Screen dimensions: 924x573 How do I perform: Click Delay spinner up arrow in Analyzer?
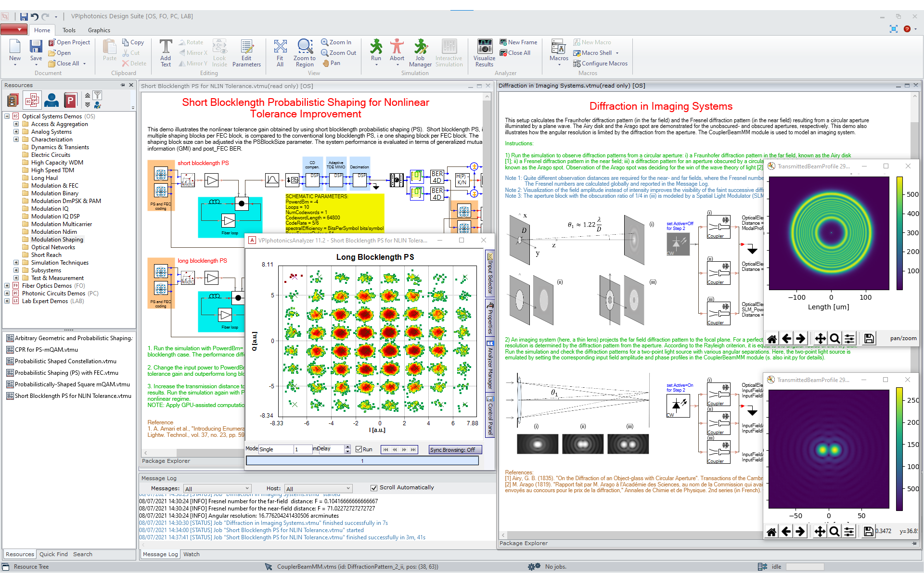pyautogui.click(x=347, y=447)
